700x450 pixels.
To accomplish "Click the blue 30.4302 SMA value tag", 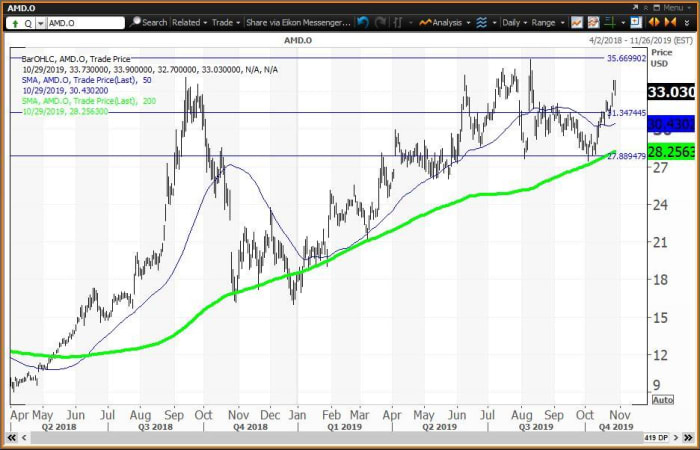I will pos(671,123).
